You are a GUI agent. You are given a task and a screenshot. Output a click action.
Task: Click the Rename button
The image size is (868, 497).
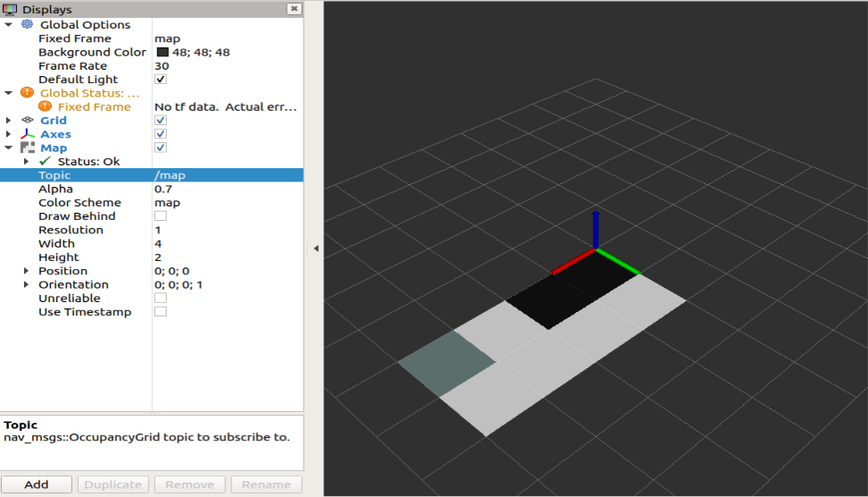tap(266, 484)
